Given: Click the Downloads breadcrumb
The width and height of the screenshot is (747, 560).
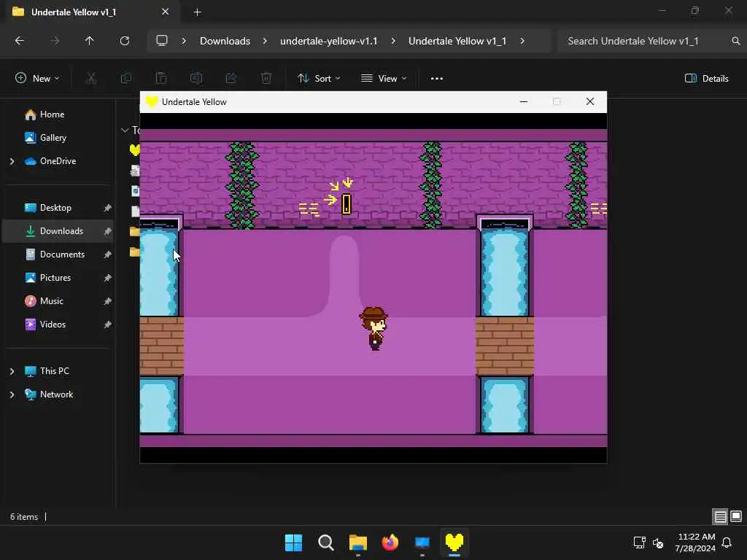Looking at the screenshot, I should (x=225, y=41).
